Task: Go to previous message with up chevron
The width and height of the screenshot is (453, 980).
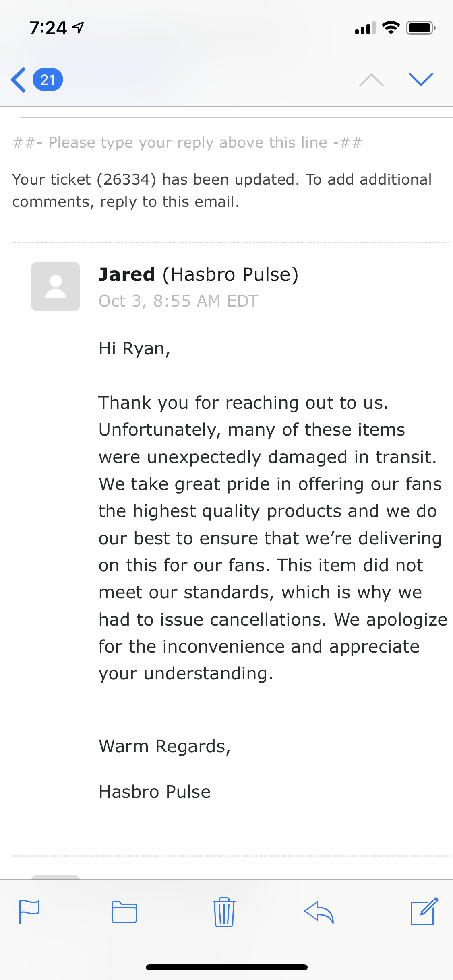Action: pyautogui.click(x=371, y=80)
